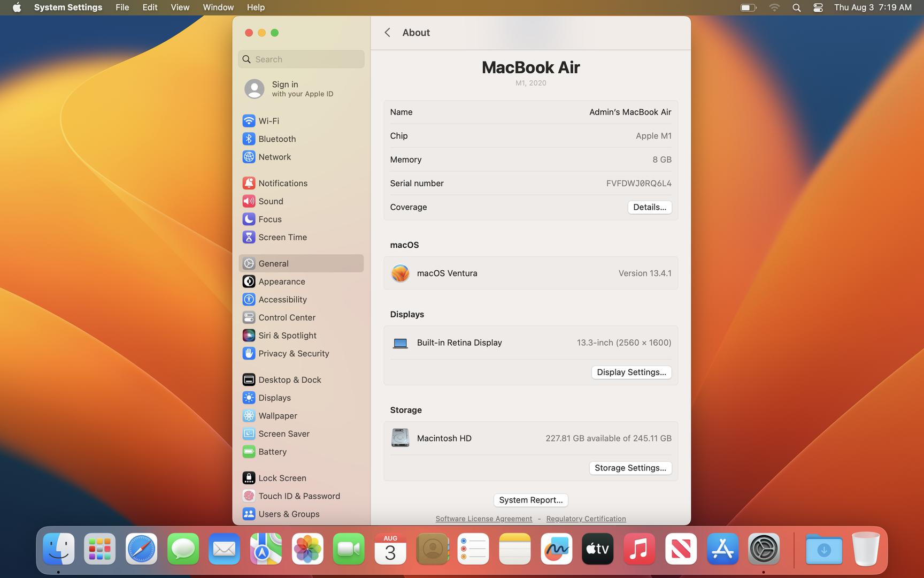Image resolution: width=924 pixels, height=578 pixels.
Task: Open Software License Agreement link
Action: tap(483, 519)
